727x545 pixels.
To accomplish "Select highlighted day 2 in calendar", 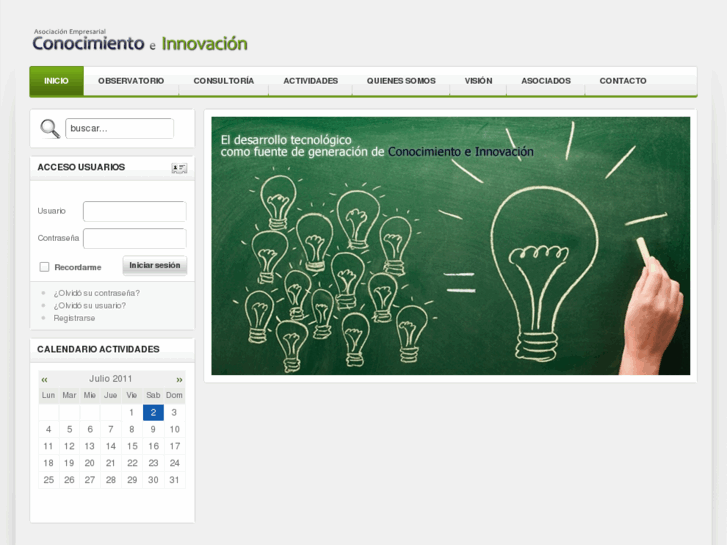I will [x=153, y=412].
